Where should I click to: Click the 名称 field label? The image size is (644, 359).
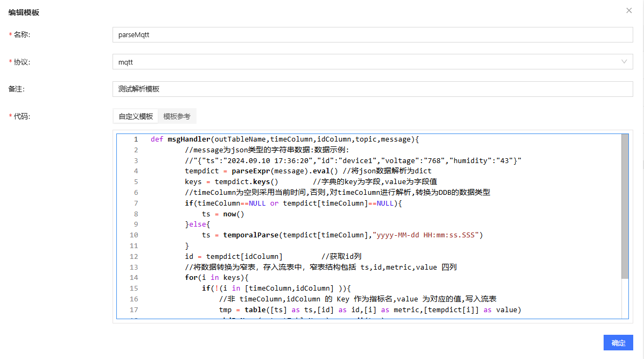[x=22, y=35]
